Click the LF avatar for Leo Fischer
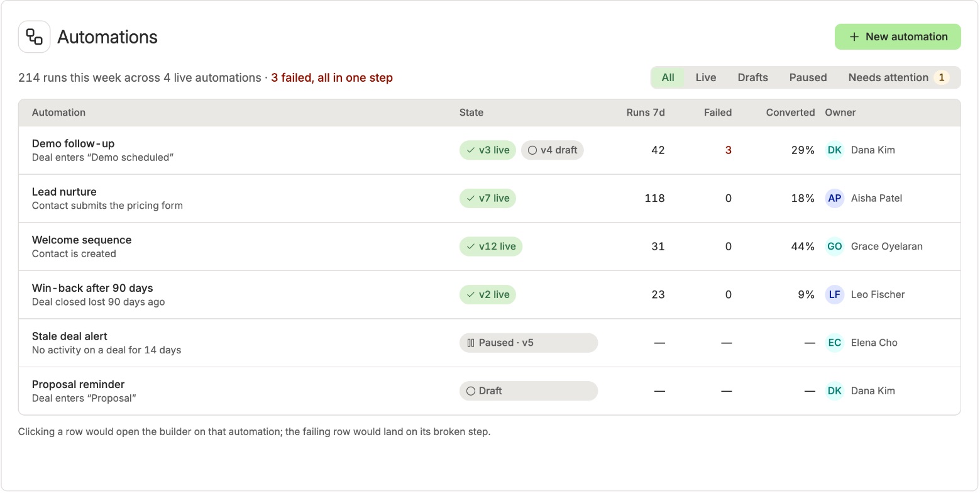 pos(834,294)
